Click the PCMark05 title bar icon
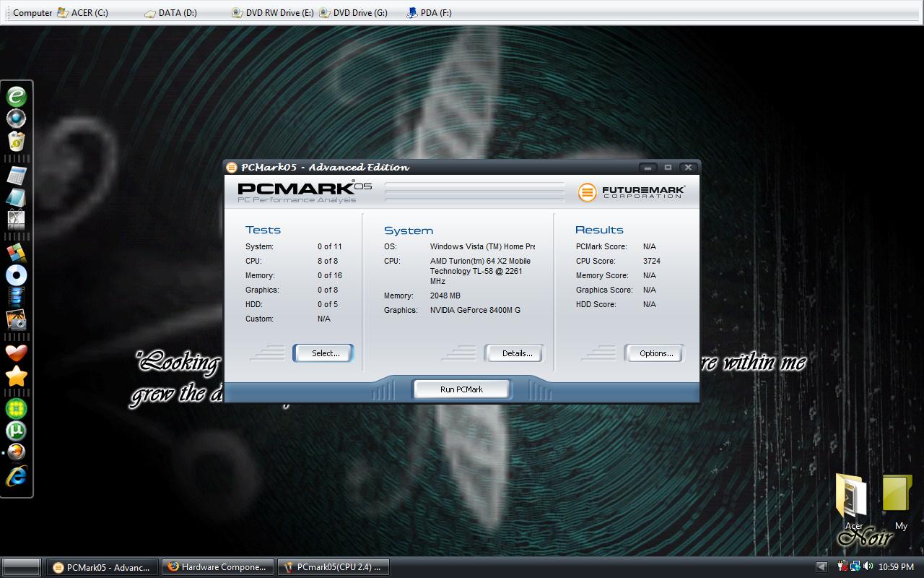The width and height of the screenshot is (924, 578). coord(232,167)
